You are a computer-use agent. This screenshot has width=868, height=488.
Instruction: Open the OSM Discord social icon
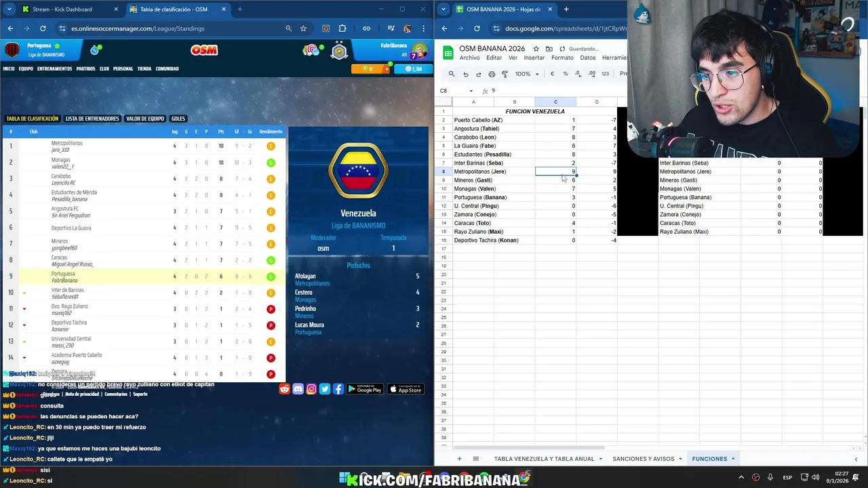298,389
